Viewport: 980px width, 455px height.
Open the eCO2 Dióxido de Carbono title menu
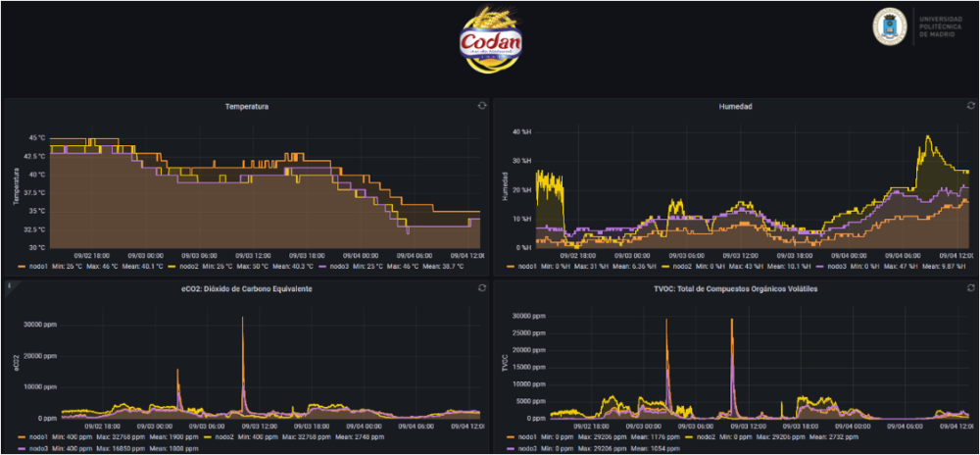pyautogui.click(x=246, y=288)
